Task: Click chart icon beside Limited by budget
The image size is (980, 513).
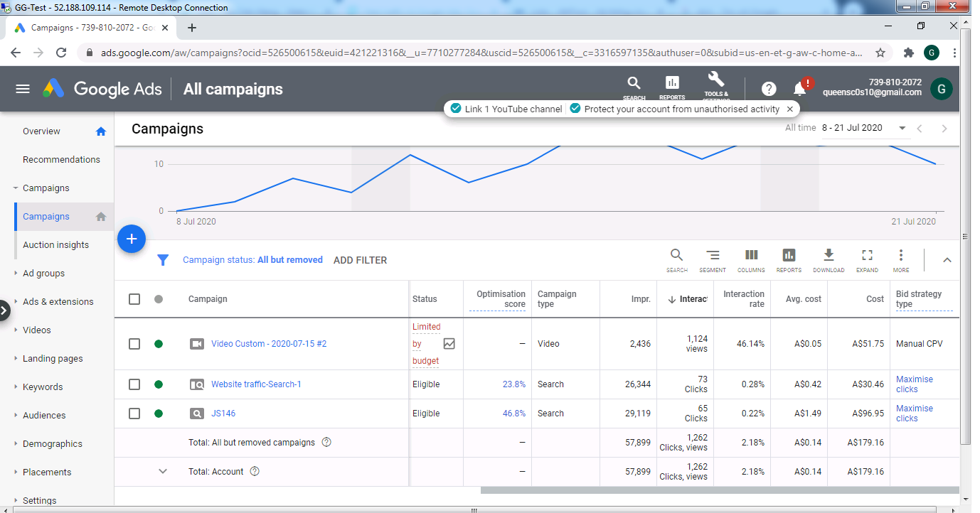Action: (449, 344)
